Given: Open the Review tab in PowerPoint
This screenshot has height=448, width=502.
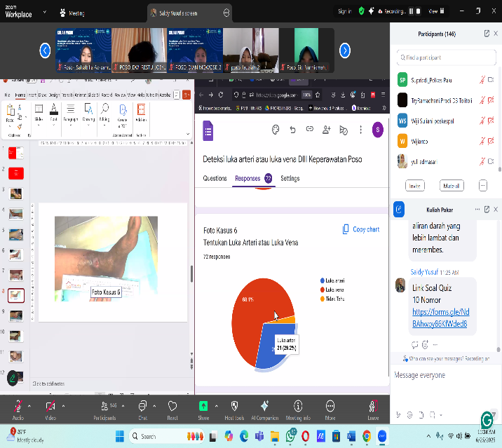Looking at the screenshot, I should [120, 95].
